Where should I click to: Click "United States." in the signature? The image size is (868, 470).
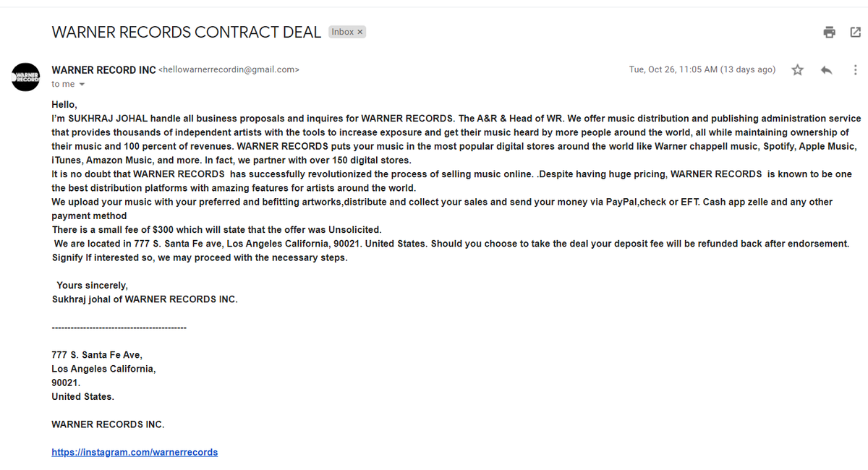82,396
